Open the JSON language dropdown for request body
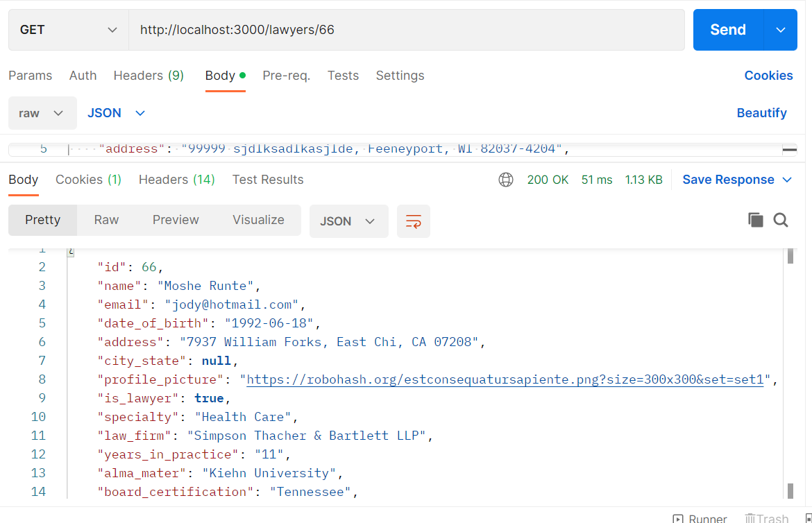The image size is (812, 523). point(116,113)
